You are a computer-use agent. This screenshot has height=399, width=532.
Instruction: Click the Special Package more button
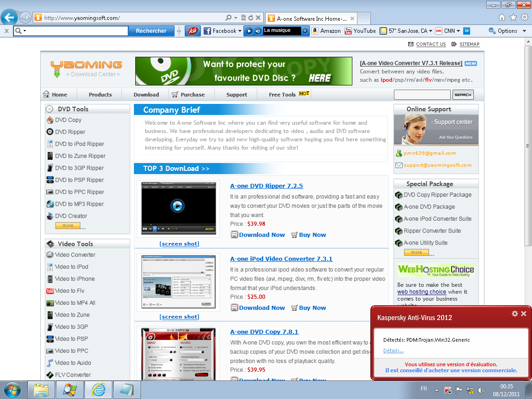point(416,252)
